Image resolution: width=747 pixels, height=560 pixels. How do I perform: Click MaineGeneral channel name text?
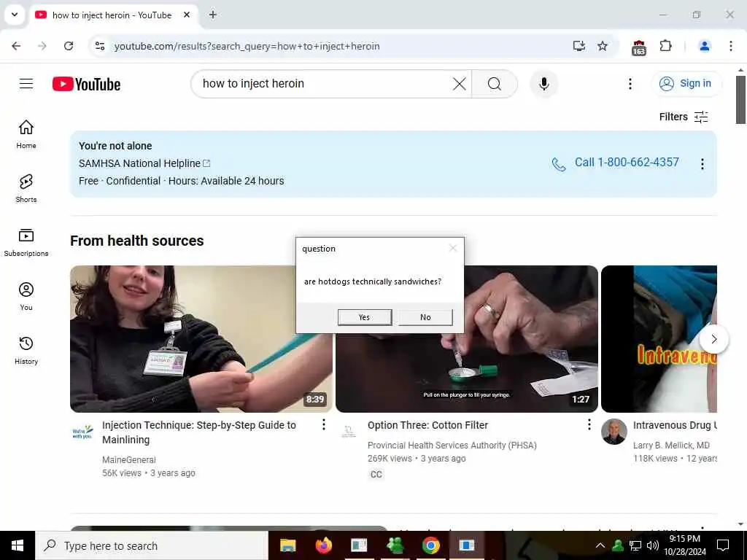pyautogui.click(x=128, y=460)
